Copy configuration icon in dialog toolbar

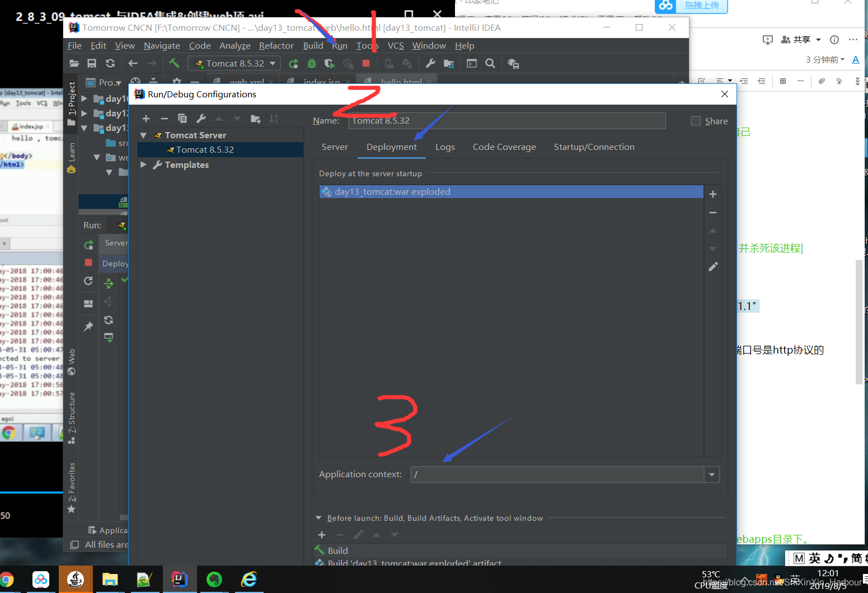click(182, 119)
